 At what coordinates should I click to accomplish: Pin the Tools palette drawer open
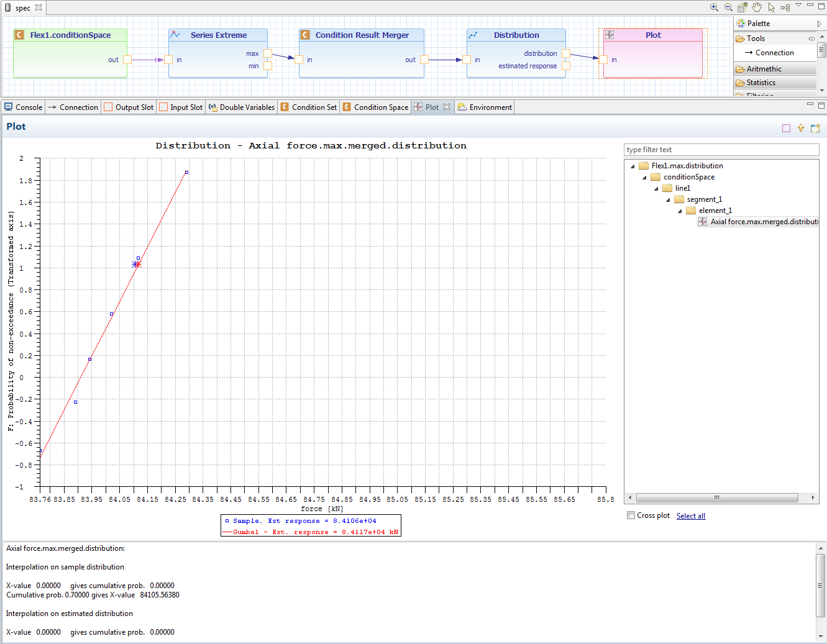click(811, 39)
